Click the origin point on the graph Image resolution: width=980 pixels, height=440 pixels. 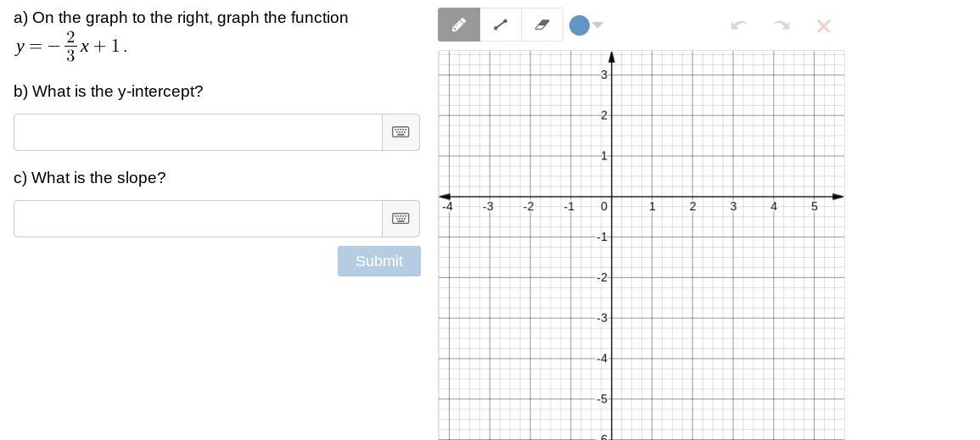612,197
